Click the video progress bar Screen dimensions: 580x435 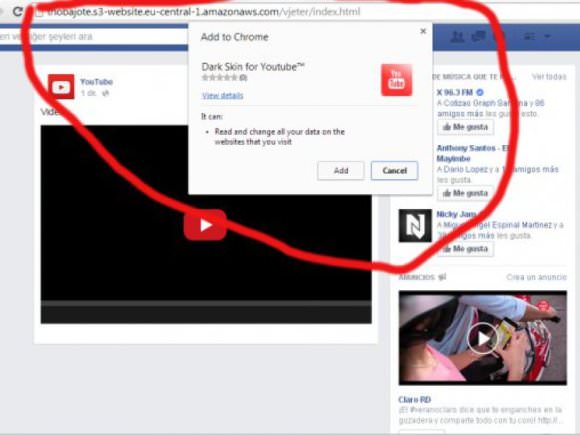point(206,303)
